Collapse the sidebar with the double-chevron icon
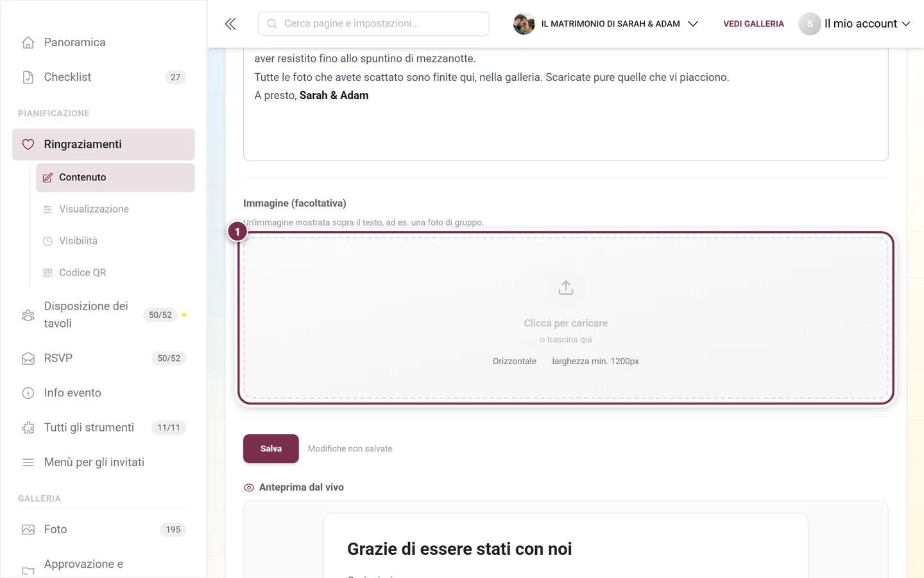The height and width of the screenshot is (578, 924). tap(230, 24)
